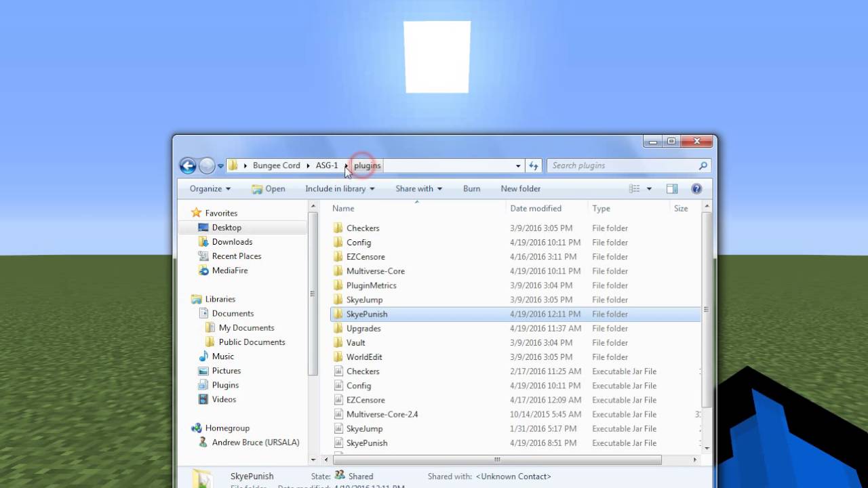Open the Organize menu
Screen dimensions: 868x488
(210, 188)
